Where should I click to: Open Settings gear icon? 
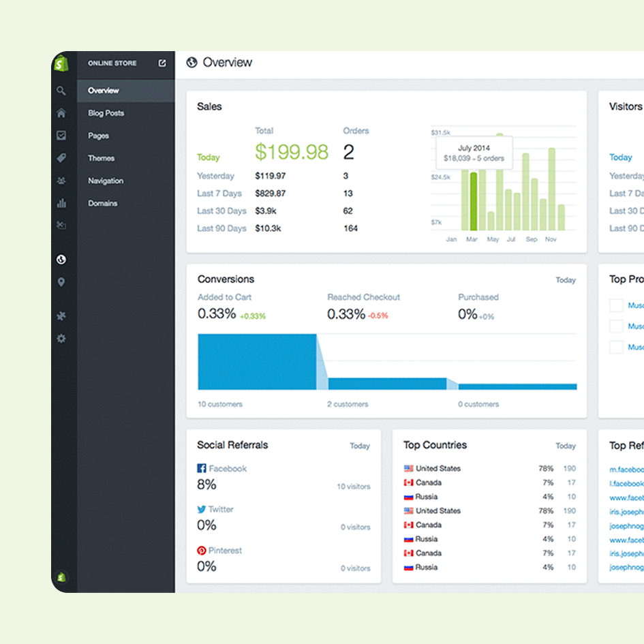[x=61, y=339]
